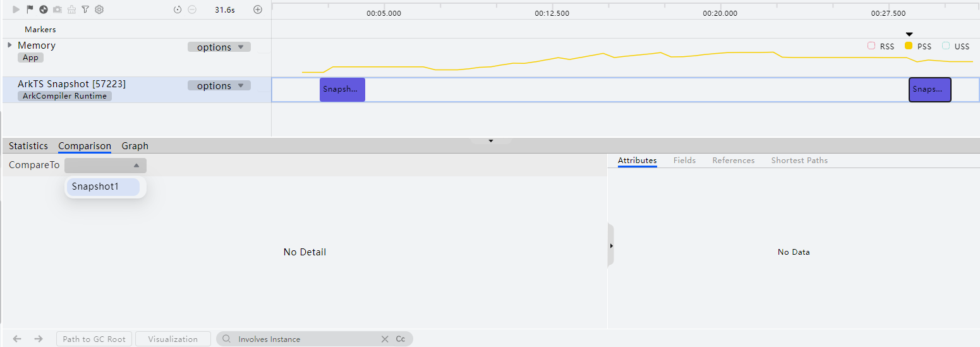Open the ArkTS Snapshot options dropdown

[x=219, y=85]
